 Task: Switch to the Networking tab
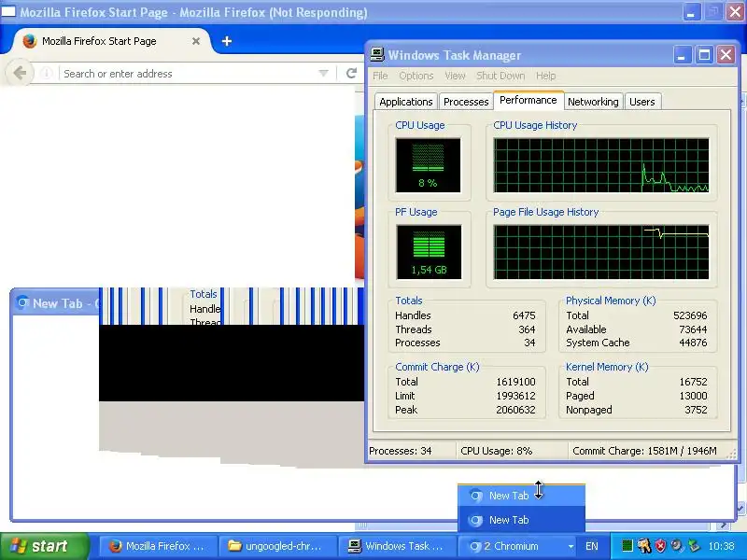[593, 102]
